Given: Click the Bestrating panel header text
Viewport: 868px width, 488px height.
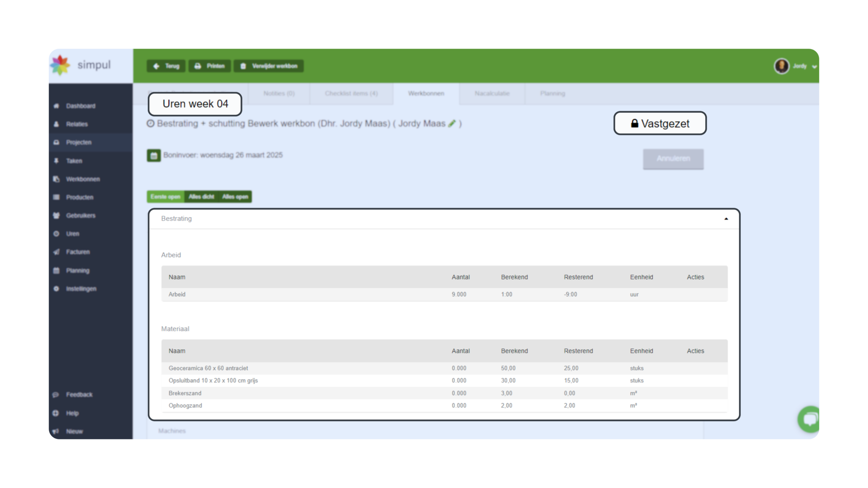Looking at the screenshot, I should coord(176,219).
